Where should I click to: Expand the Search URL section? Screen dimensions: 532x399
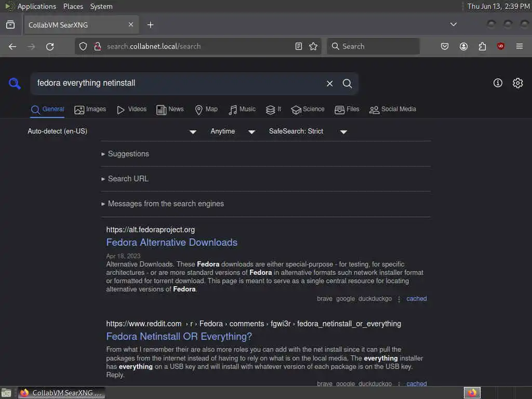click(128, 179)
